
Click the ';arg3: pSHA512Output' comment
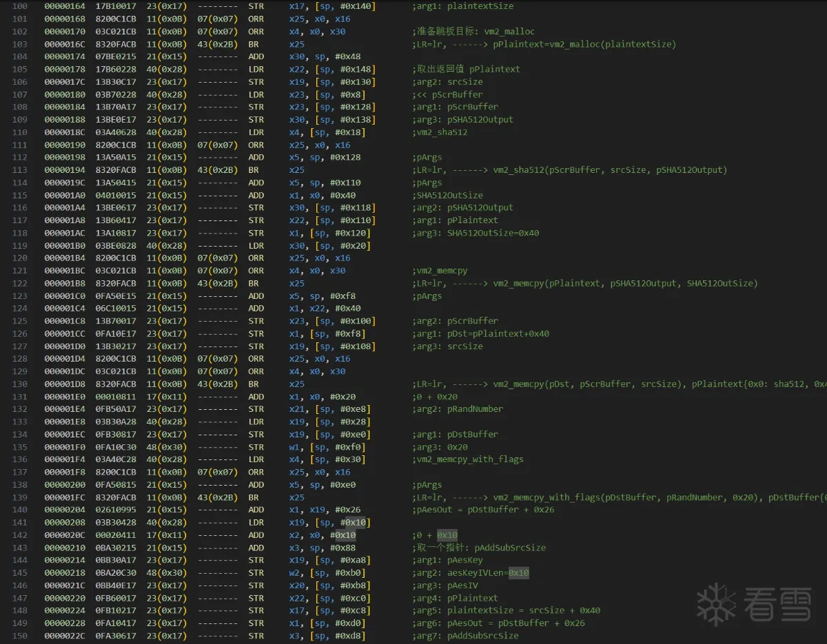click(462, 120)
